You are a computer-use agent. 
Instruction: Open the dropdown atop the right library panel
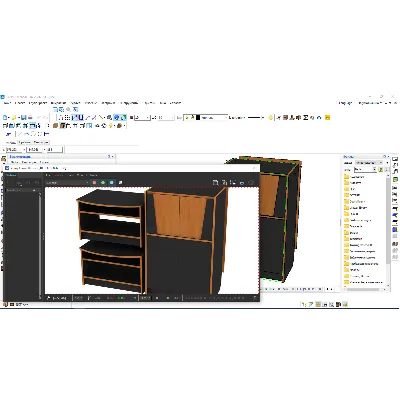[369, 163]
